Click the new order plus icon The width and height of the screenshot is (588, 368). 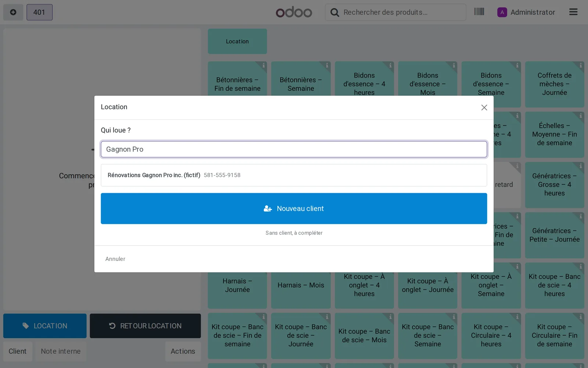(13, 12)
